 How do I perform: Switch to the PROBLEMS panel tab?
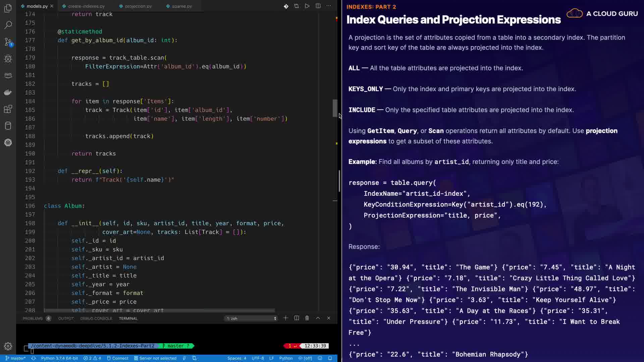pos(33,318)
